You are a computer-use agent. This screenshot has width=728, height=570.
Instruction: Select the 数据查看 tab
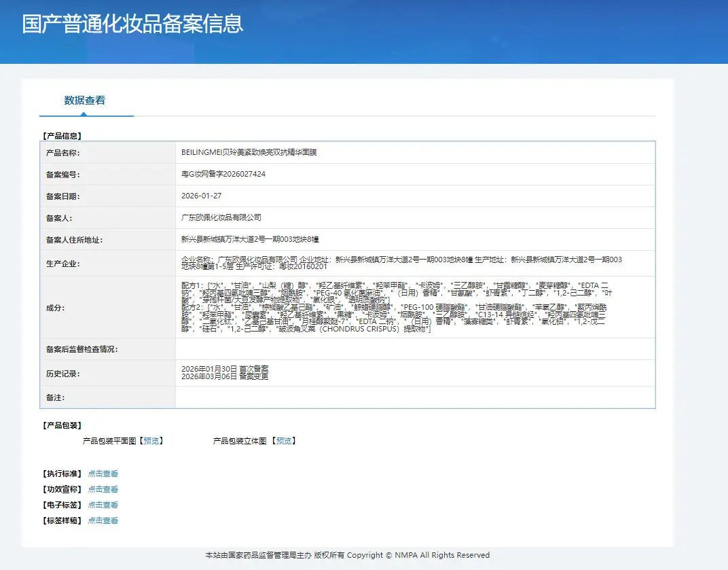click(84, 101)
